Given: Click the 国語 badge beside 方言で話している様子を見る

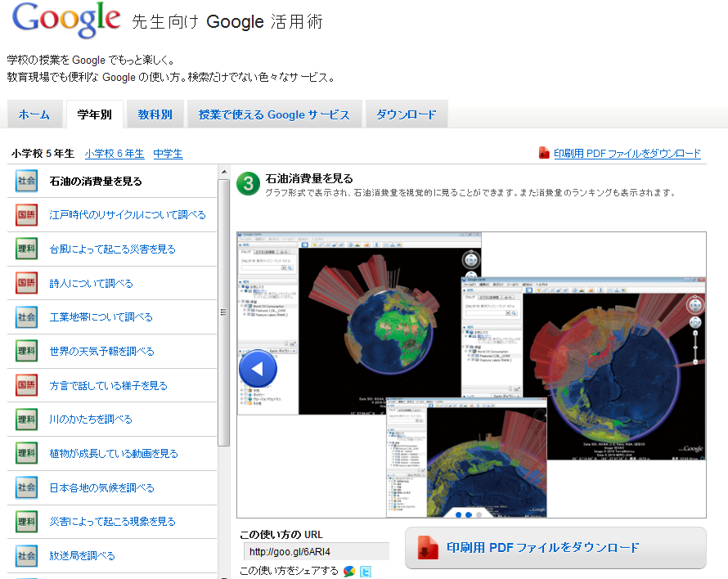Looking at the screenshot, I should (x=26, y=385).
